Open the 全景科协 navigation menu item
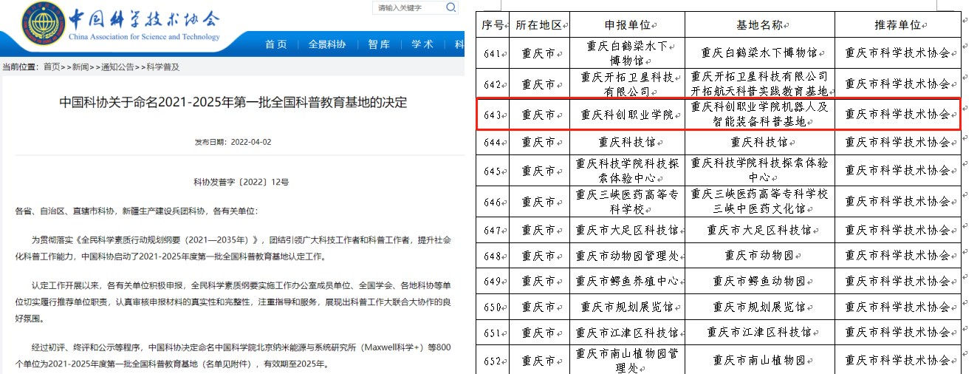980x374 pixels. coord(326,44)
